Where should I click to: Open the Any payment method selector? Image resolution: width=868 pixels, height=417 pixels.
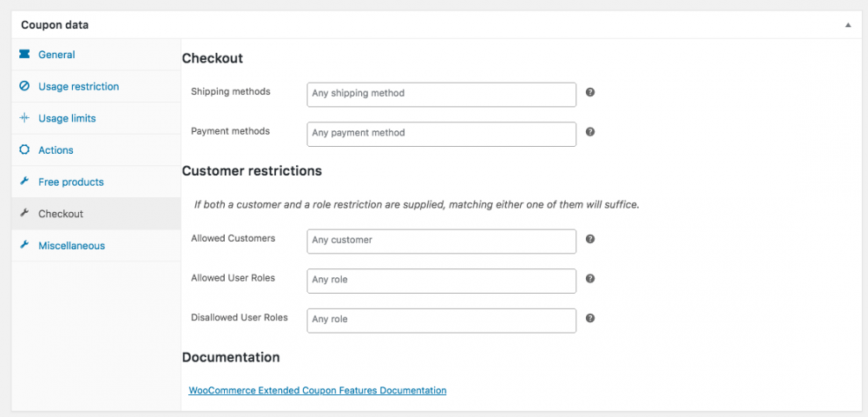[x=441, y=134]
